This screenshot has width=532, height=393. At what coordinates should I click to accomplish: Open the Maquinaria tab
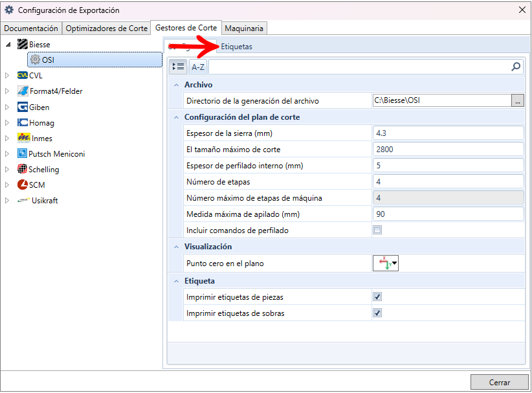click(x=244, y=28)
